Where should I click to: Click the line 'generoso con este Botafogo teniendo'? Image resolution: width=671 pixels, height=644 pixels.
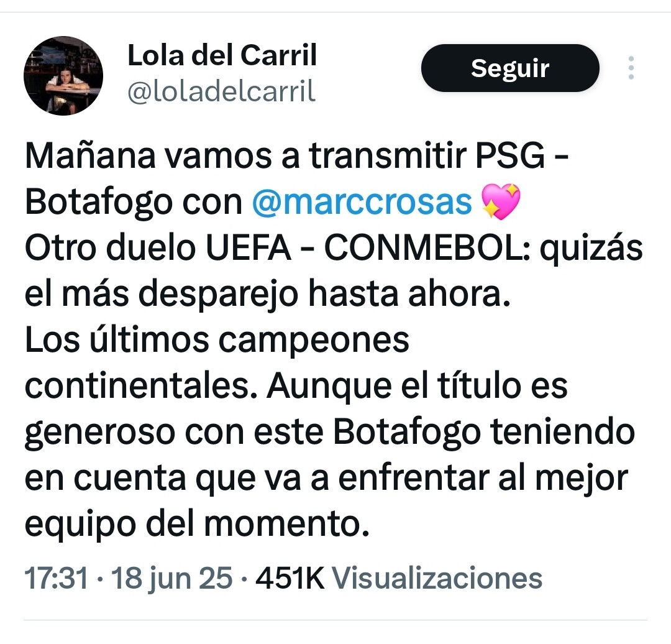point(330,433)
